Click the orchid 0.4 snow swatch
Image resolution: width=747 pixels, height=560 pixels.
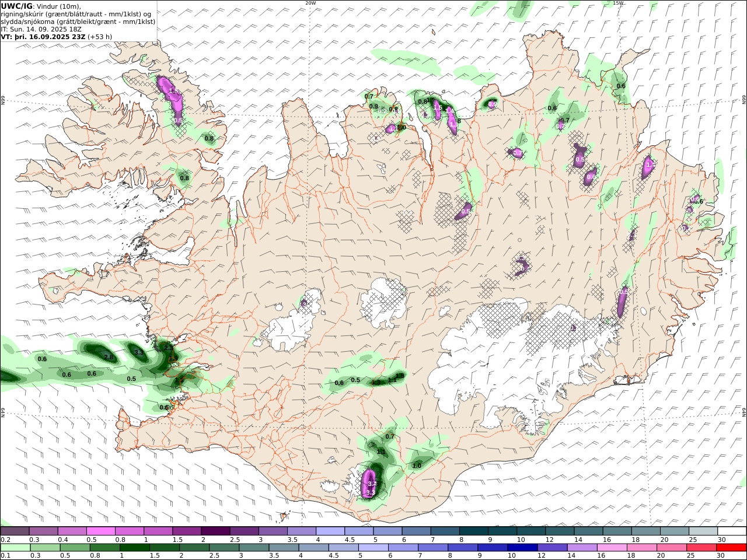72,531
